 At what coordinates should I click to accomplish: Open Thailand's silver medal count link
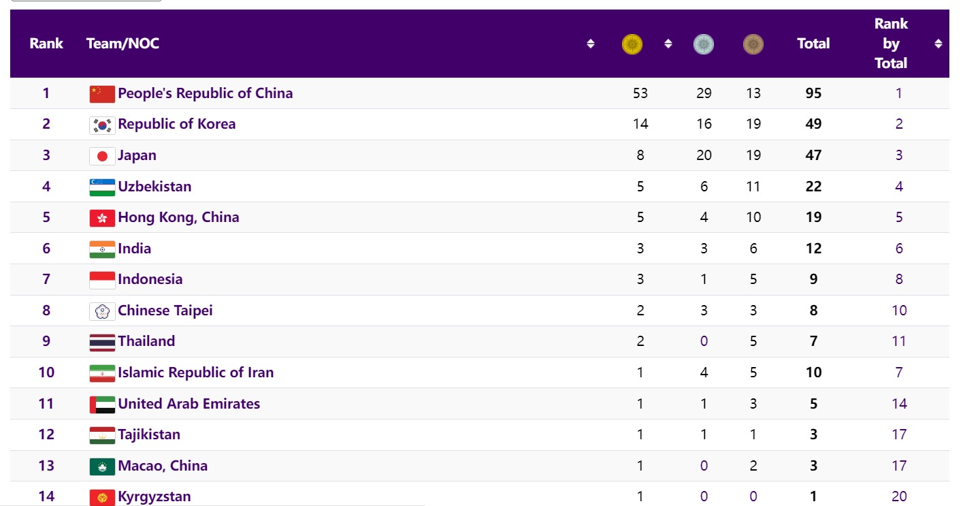point(704,341)
